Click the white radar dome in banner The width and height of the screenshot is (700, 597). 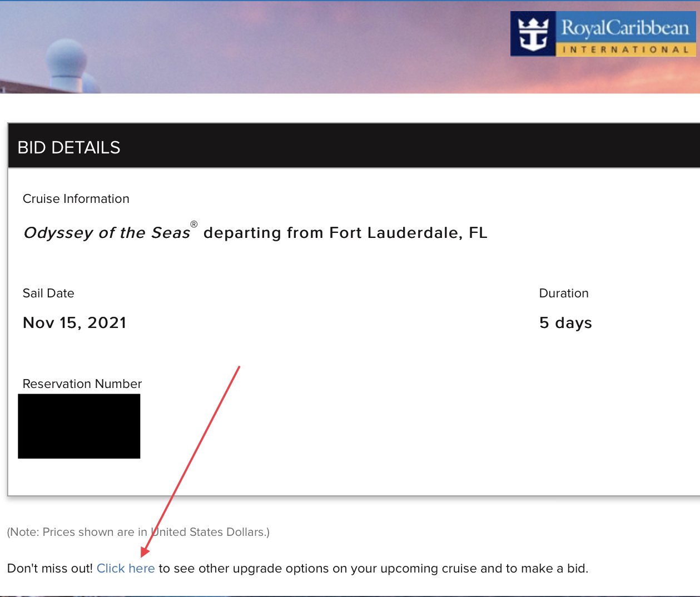pos(67,61)
